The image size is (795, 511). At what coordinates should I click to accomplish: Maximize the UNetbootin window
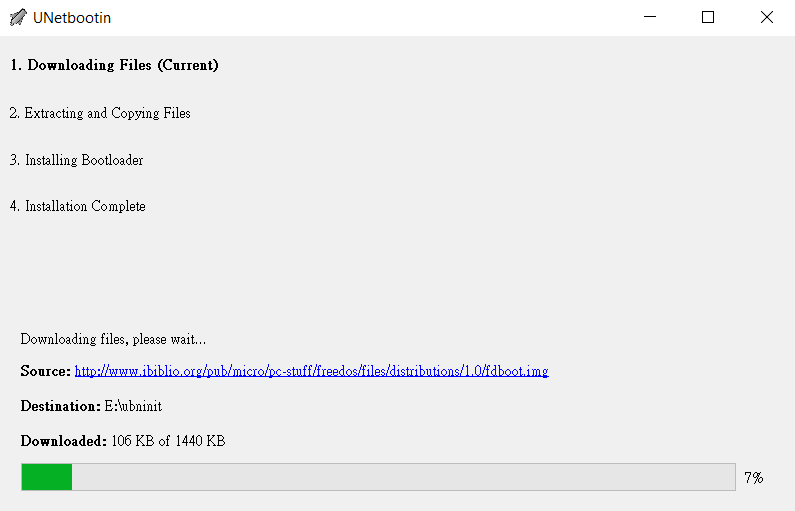click(x=708, y=17)
